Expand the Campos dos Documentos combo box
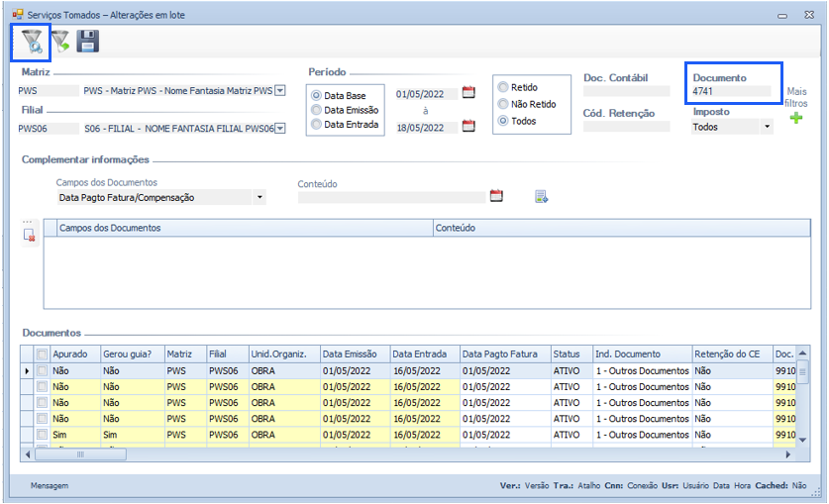 coord(259,197)
